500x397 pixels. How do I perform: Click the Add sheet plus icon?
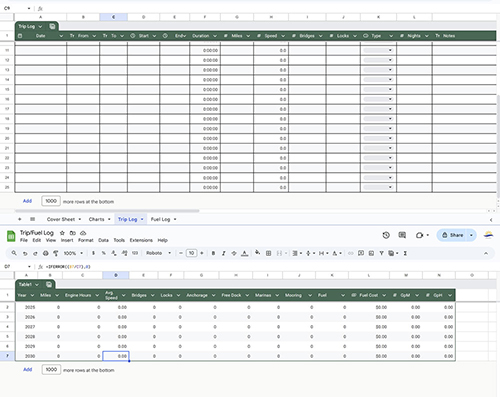coord(20,219)
